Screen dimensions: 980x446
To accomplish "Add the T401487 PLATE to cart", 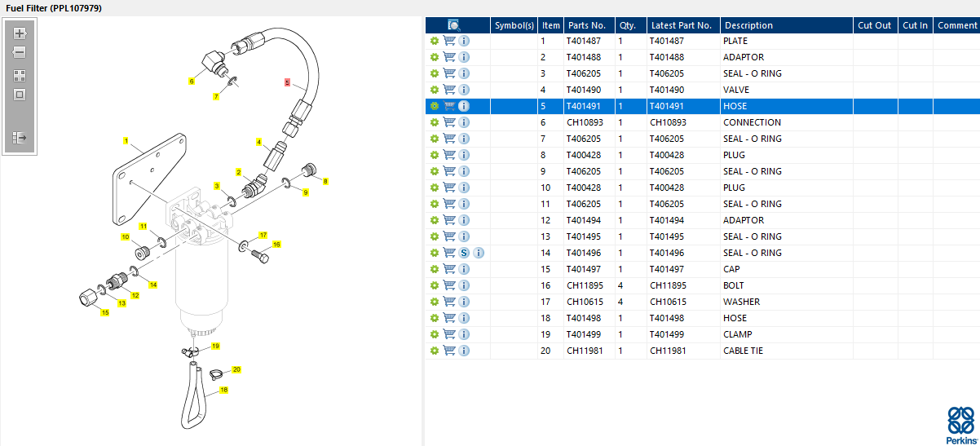I will pos(449,41).
